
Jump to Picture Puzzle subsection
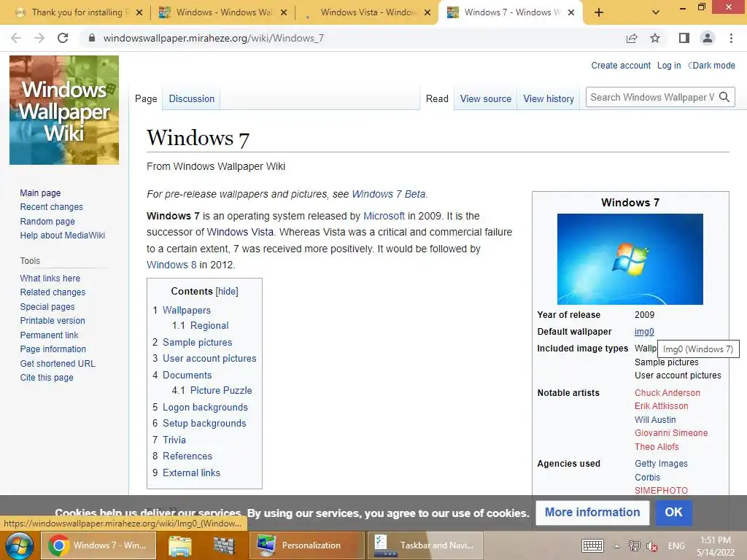(x=221, y=390)
